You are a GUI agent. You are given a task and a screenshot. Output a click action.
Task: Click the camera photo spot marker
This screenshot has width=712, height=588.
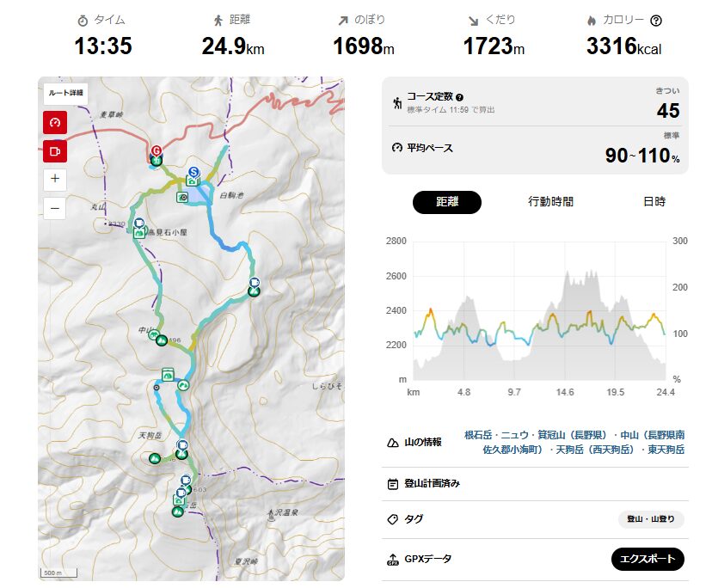(183, 197)
